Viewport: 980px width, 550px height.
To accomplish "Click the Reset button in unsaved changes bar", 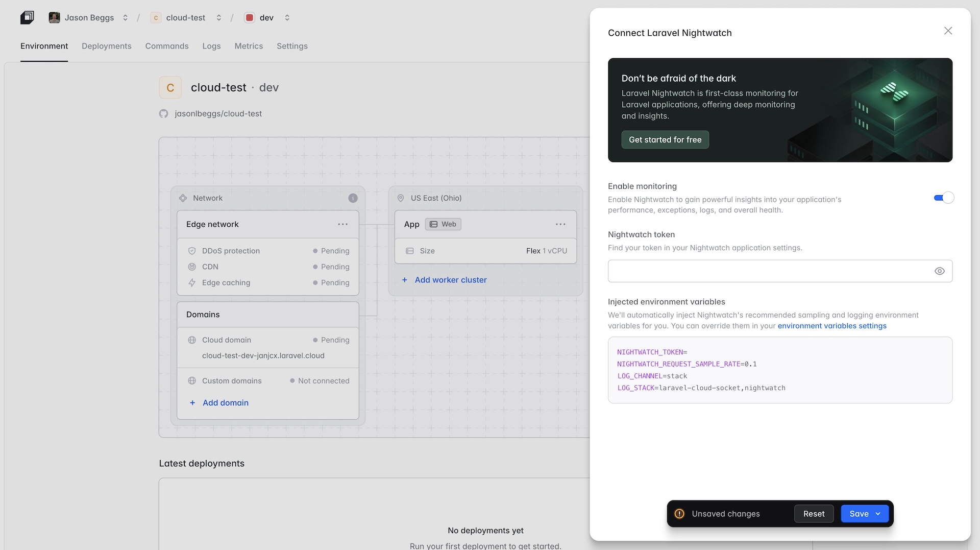I will (x=814, y=514).
